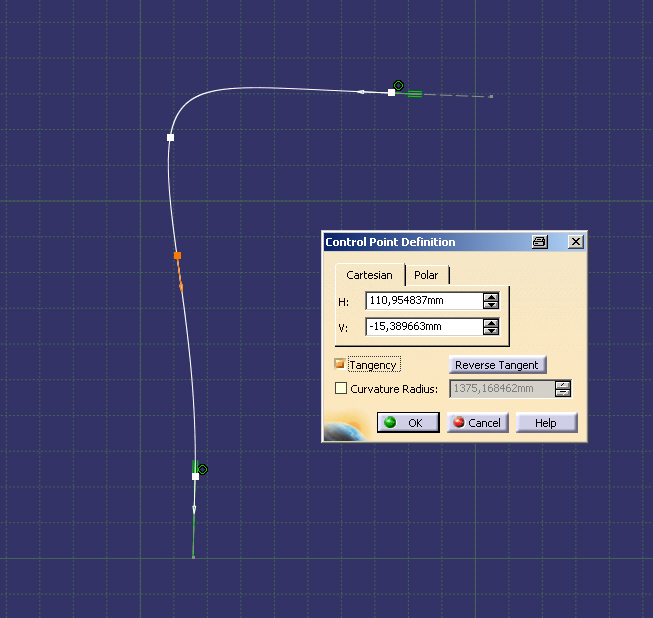The width and height of the screenshot is (653, 618).
Task: Decrease the V value with down arrow
Action: [x=491, y=331]
